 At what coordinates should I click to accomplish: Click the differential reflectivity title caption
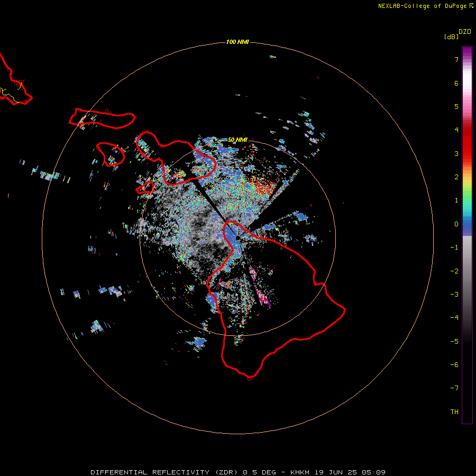coord(238,472)
